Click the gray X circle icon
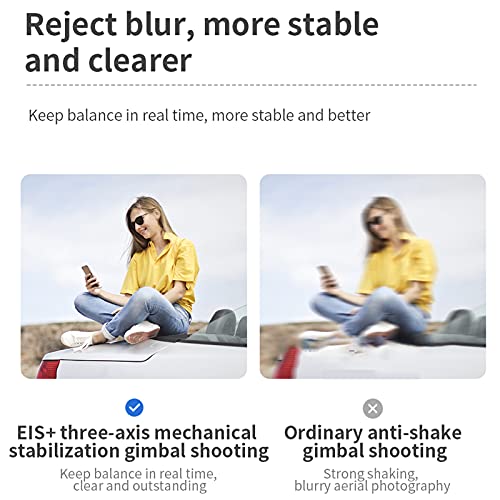Image resolution: width=500 pixels, height=500 pixels. (372, 408)
